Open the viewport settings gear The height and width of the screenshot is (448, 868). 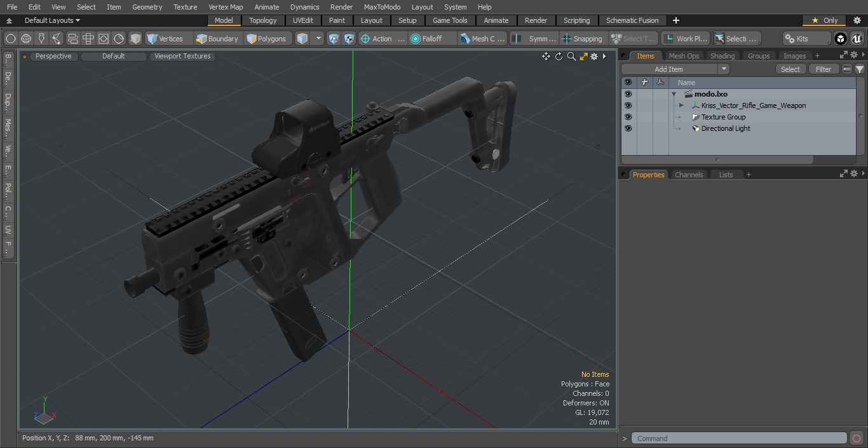point(594,57)
